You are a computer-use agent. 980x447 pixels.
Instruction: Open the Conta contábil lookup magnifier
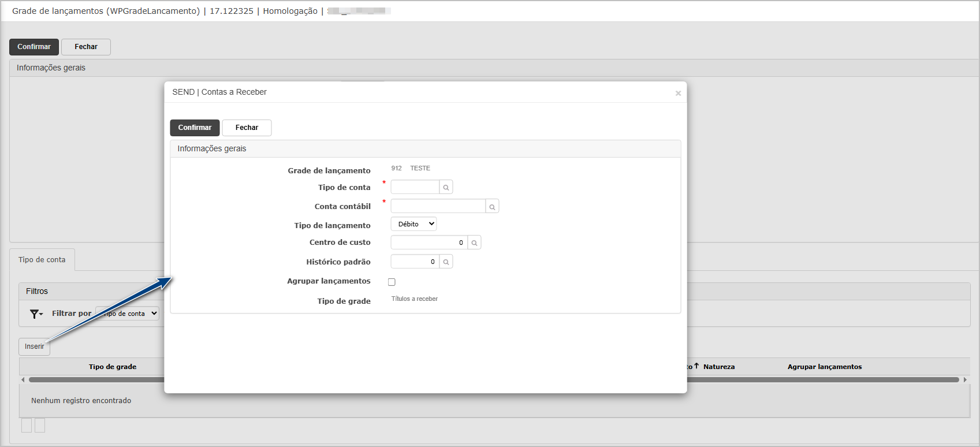click(492, 207)
